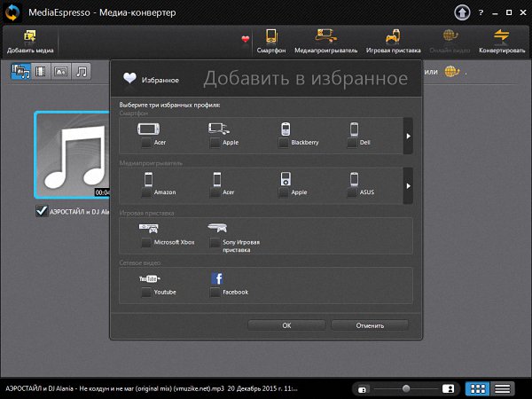Confirm favorites with OK button
Image resolution: width=532 pixels, height=399 pixels.
click(286, 325)
